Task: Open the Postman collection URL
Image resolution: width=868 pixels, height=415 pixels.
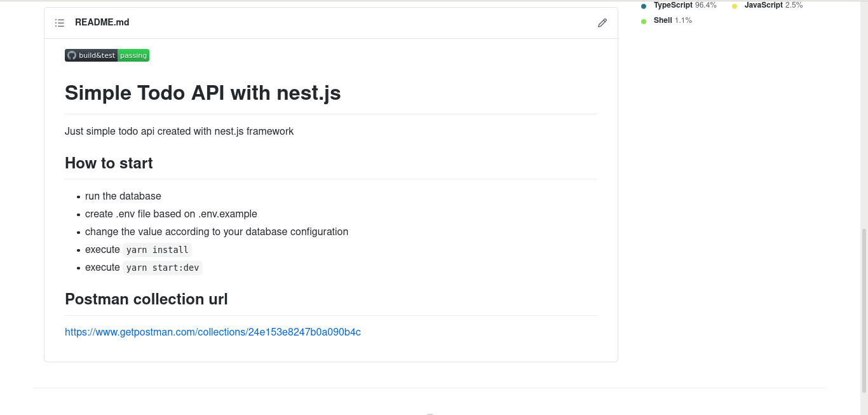Action: pyautogui.click(x=212, y=332)
